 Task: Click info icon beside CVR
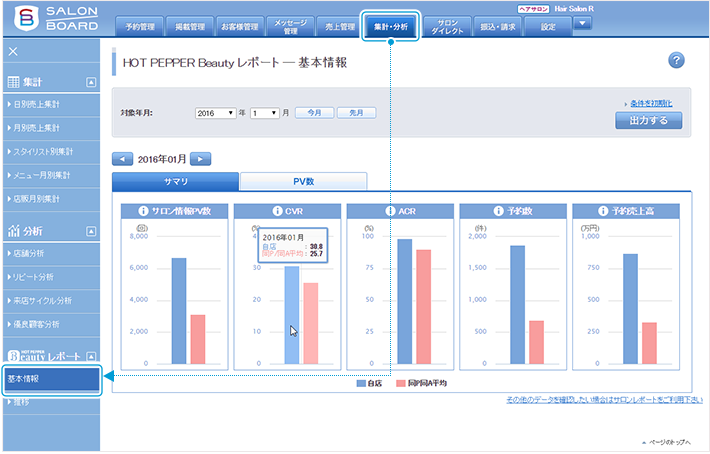coord(277,212)
